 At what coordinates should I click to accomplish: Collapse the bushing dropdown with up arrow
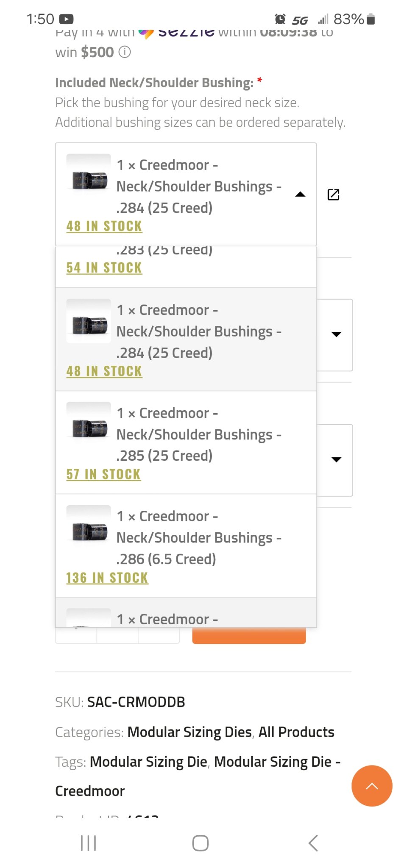tap(300, 195)
